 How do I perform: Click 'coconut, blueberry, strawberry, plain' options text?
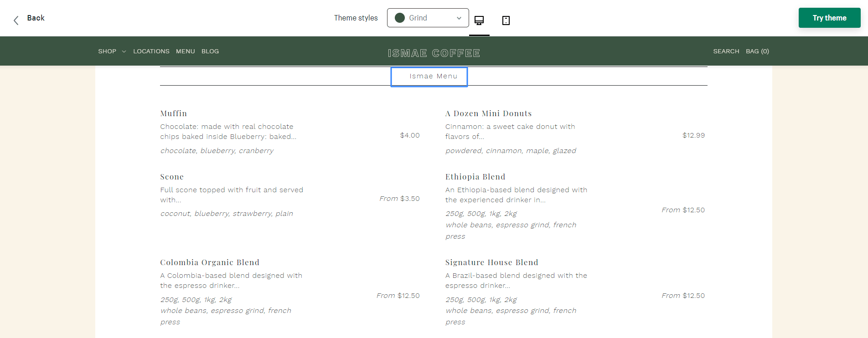pos(227,214)
